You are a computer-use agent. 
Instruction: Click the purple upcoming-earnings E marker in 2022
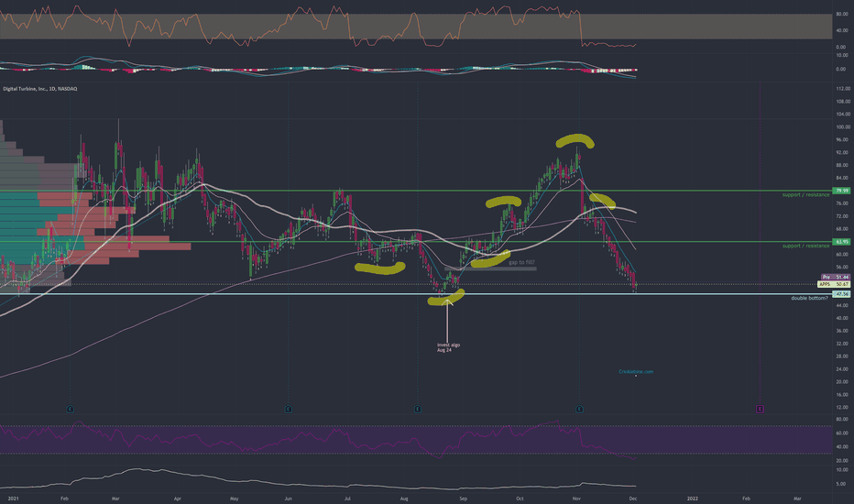tap(760, 409)
